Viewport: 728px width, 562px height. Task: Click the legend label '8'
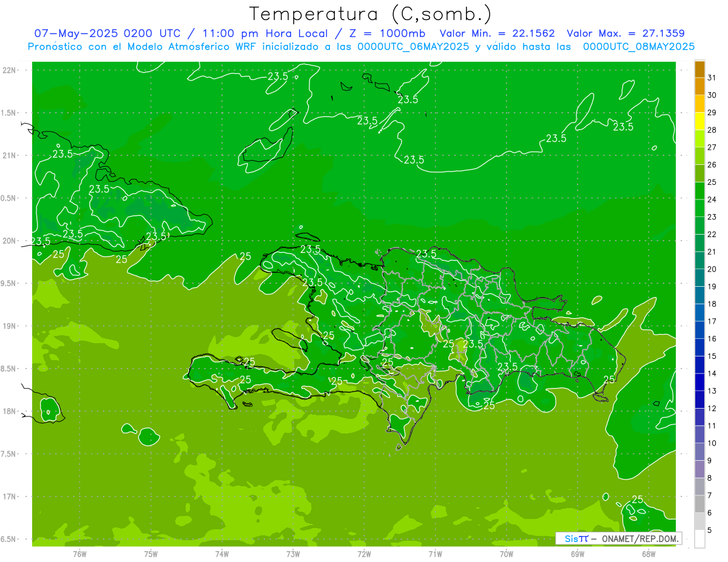pyautogui.click(x=710, y=478)
